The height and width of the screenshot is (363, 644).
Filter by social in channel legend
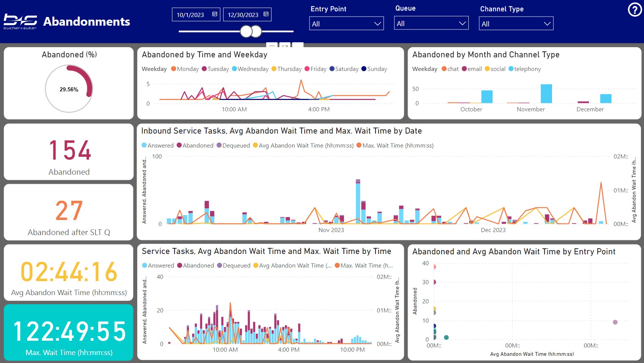coord(495,69)
